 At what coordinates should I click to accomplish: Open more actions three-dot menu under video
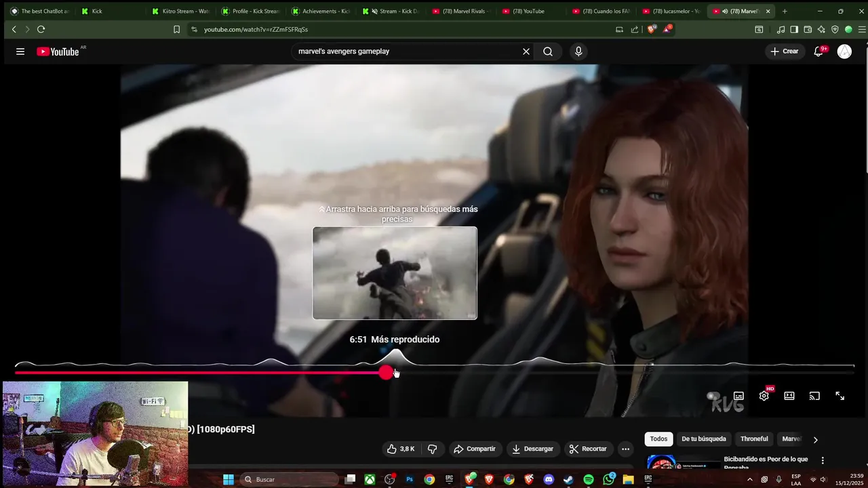click(x=625, y=449)
